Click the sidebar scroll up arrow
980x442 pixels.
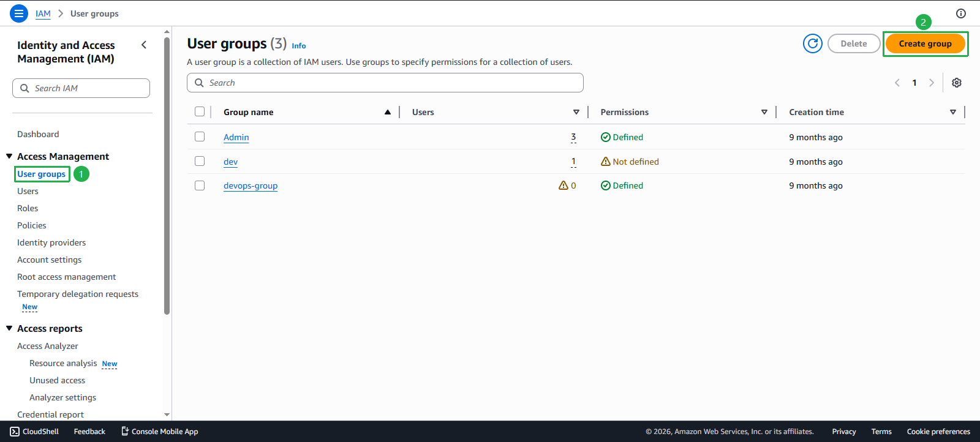167,31
